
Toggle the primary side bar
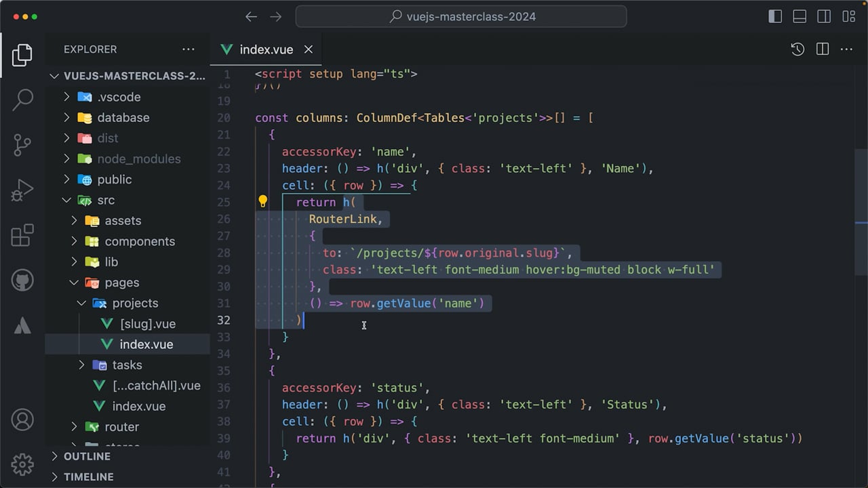tap(775, 16)
